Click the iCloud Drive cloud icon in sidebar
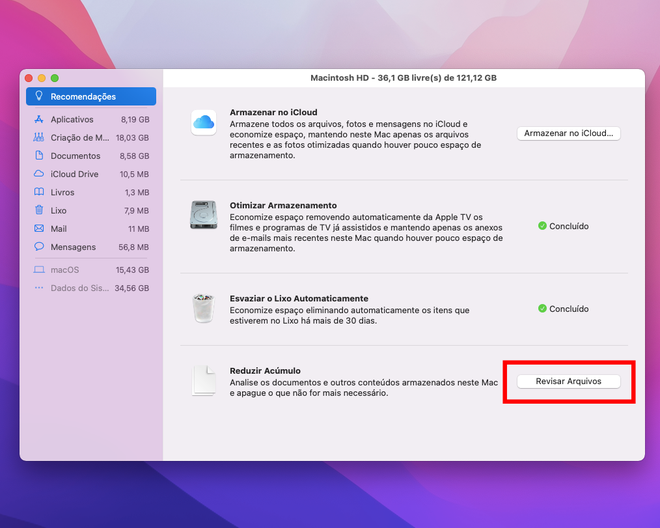The height and width of the screenshot is (528, 660). coord(39,173)
